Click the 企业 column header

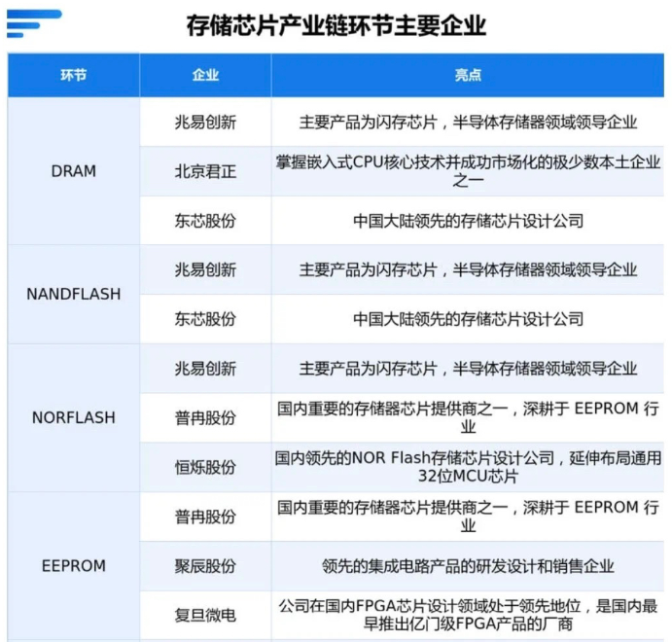205,75
